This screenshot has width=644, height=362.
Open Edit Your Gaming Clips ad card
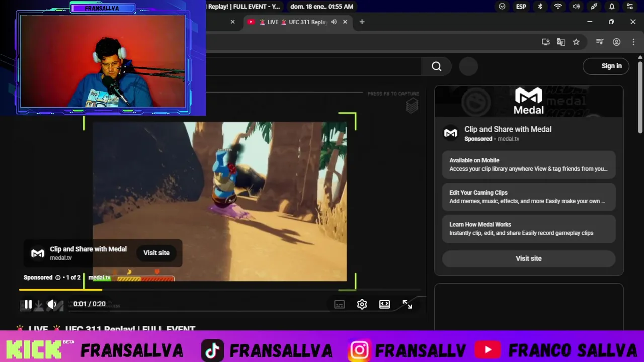pyautogui.click(x=529, y=197)
